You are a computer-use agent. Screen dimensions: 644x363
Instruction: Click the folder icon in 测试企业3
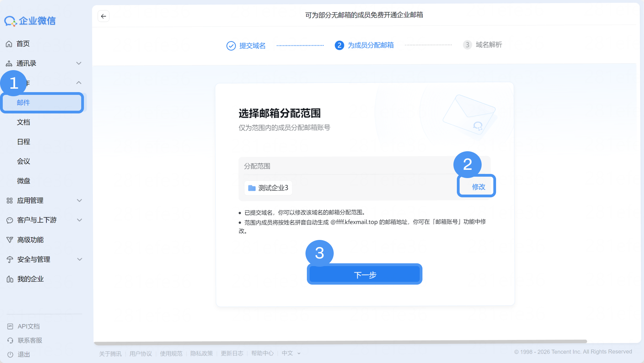[252, 188]
